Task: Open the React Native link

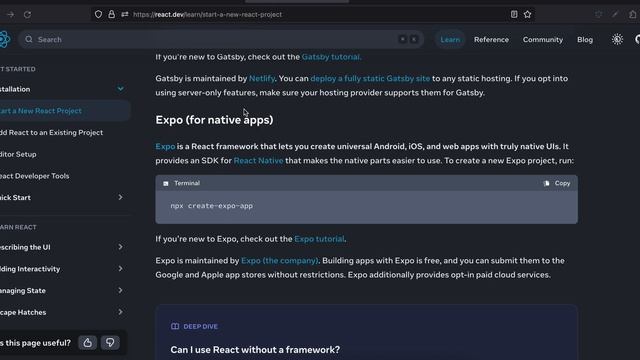Action: pyautogui.click(x=258, y=161)
